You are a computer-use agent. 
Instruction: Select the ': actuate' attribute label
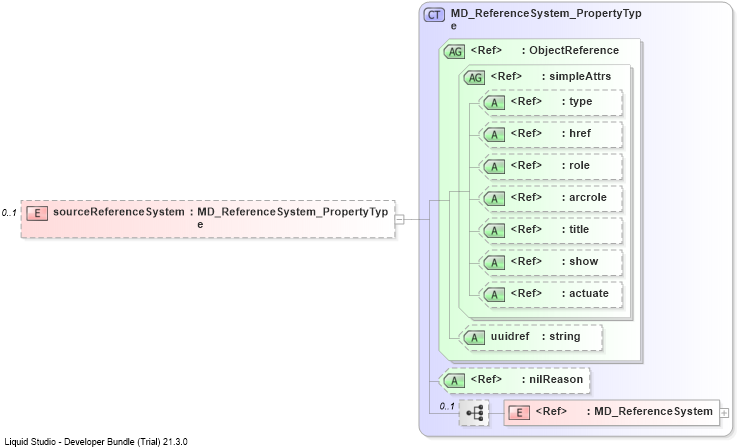click(585, 293)
